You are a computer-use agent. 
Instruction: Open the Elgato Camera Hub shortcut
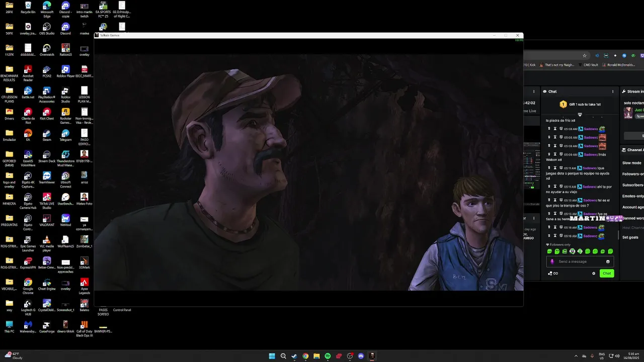coord(28,200)
